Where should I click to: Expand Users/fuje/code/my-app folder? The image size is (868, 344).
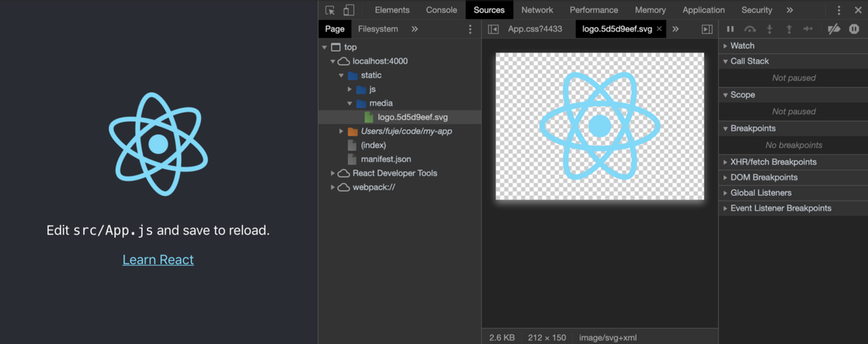click(x=341, y=132)
